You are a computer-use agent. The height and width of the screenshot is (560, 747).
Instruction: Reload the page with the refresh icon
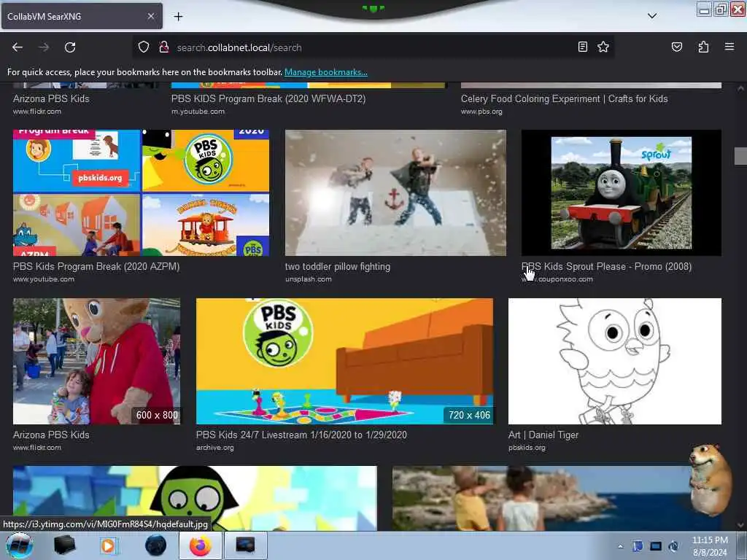click(x=70, y=47)
